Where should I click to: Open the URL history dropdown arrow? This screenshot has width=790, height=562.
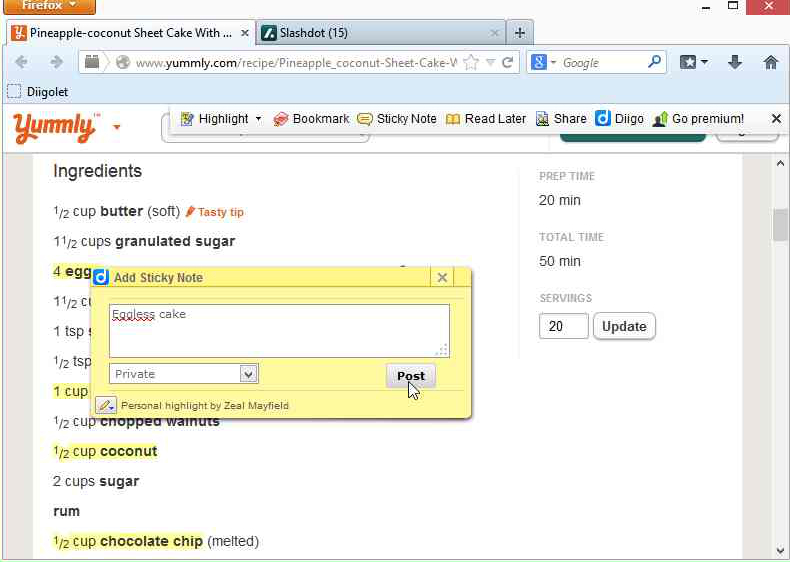(490, 63)
